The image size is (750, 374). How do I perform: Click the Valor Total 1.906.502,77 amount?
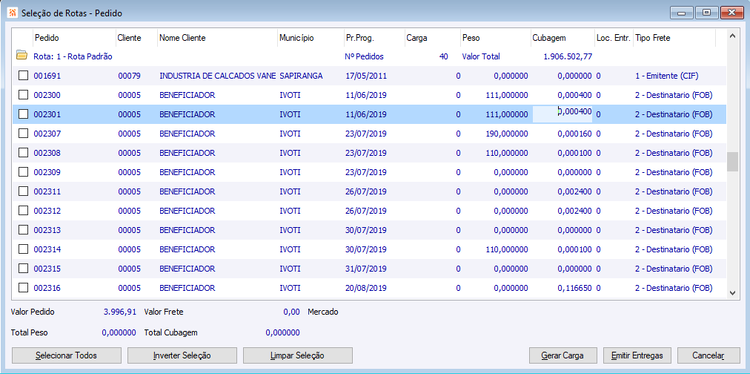tap(568, 56)
